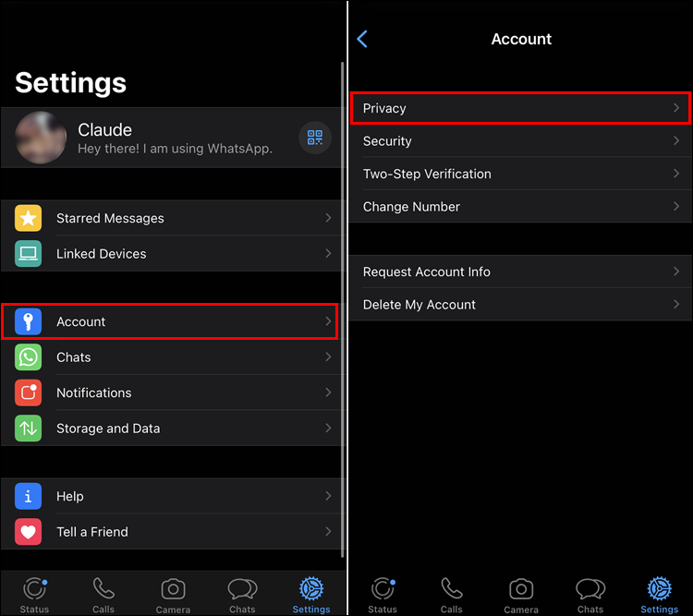693x616 pixels.
Task: Expand the Account row chevron
Action: tap(328, 321)
